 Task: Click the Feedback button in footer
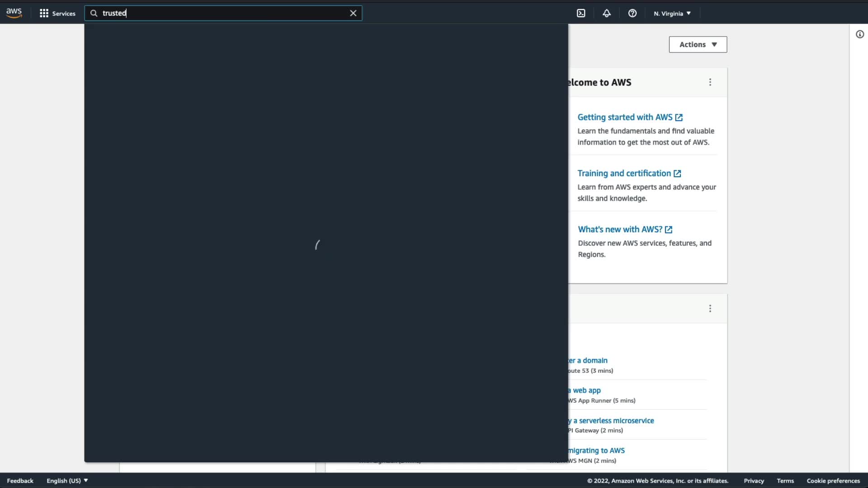20,481
